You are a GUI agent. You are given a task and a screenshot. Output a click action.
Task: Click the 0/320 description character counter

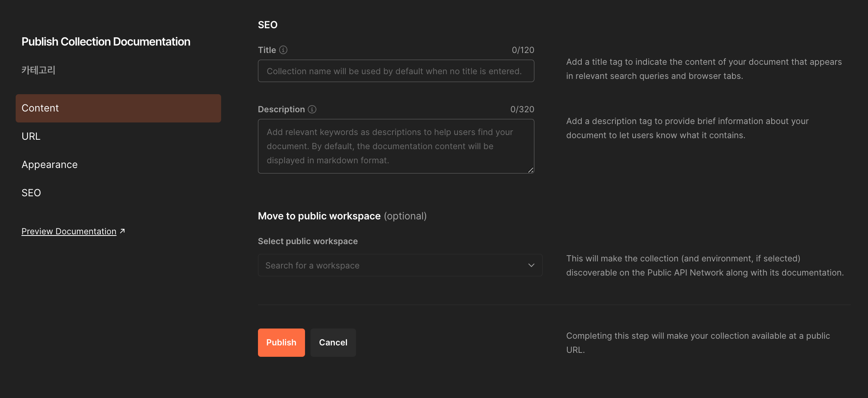click(522, 109)
